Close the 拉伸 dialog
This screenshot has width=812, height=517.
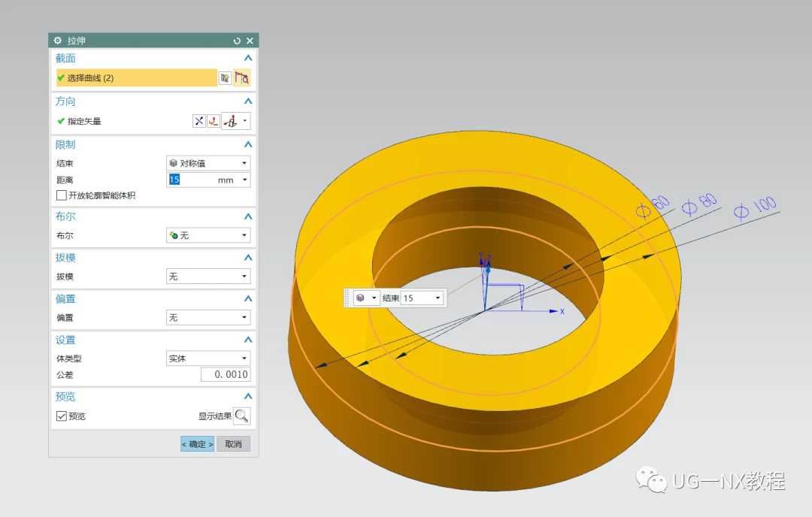pos(250,41)
